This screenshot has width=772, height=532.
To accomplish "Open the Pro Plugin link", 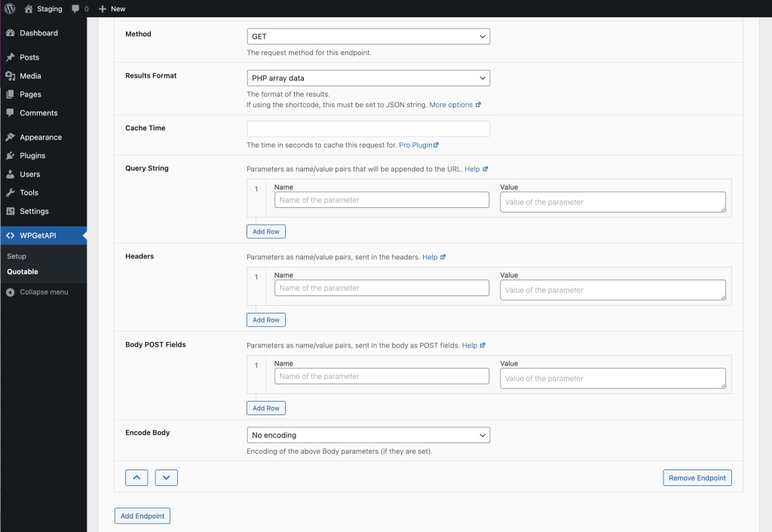I will (x=418, y=145).
